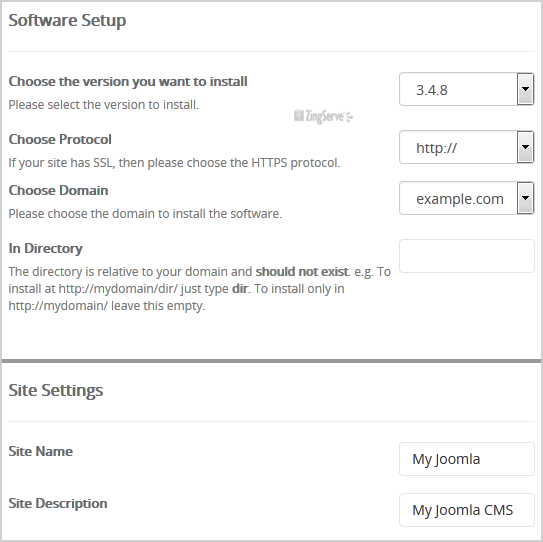
Task: Click the Software Setup section heading
Action: (x=67, y=20)
